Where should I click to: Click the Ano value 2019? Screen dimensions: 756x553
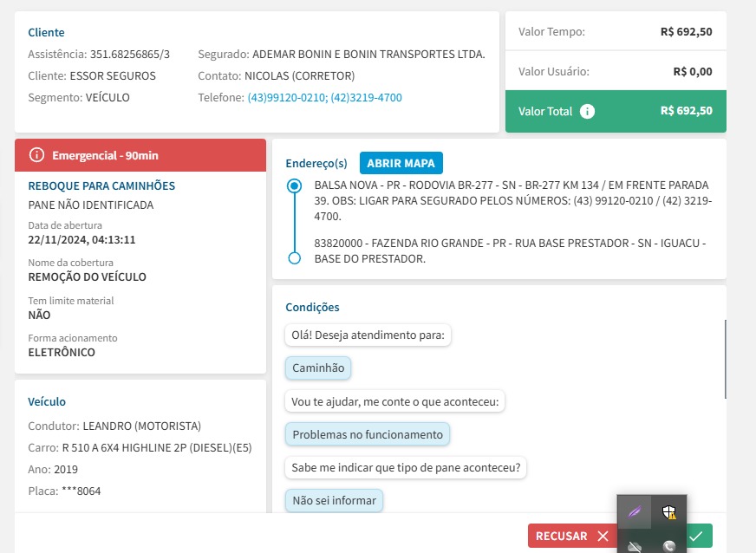(66, 469)
